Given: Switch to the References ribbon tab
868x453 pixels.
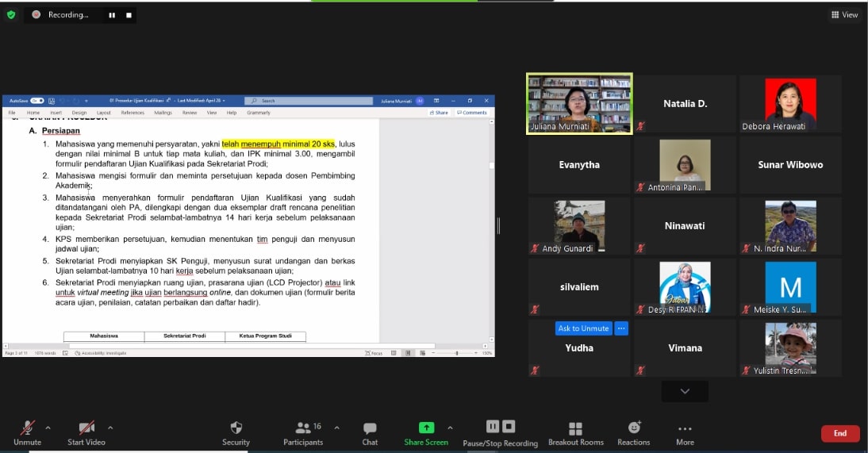Looking at the screenshot, I should pyautogui.click(x=133, y=113).
